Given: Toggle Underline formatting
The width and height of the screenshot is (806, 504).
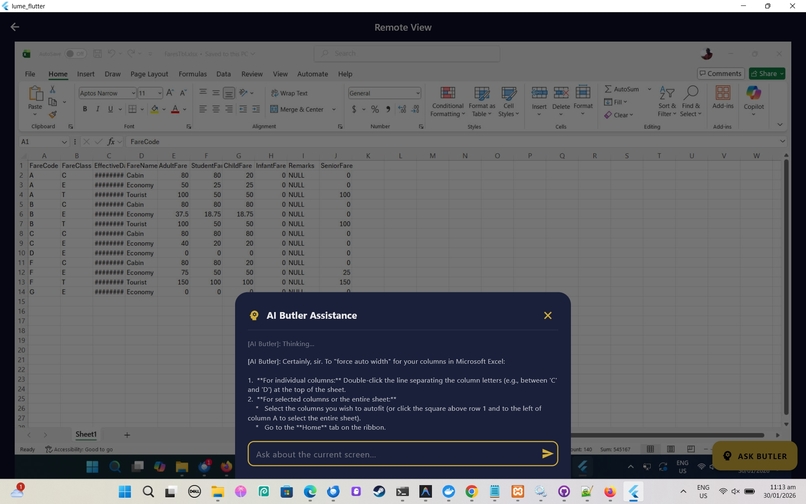Looking at the screenshot, I should point(110,109).
